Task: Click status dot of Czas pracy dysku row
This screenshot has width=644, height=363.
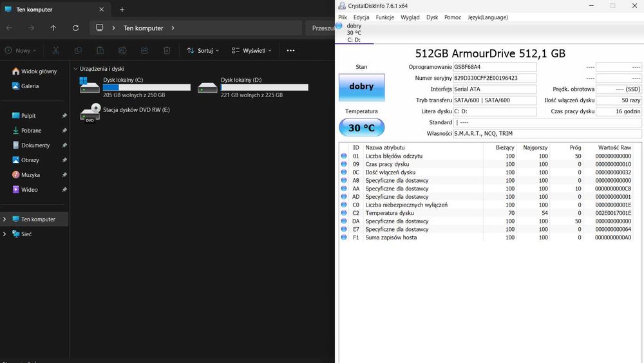Action: pyautogui.click(x=344, y=164)
